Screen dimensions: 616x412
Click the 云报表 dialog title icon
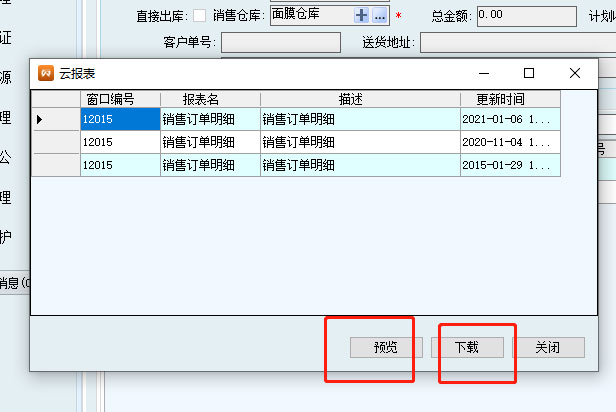point(45,73)
